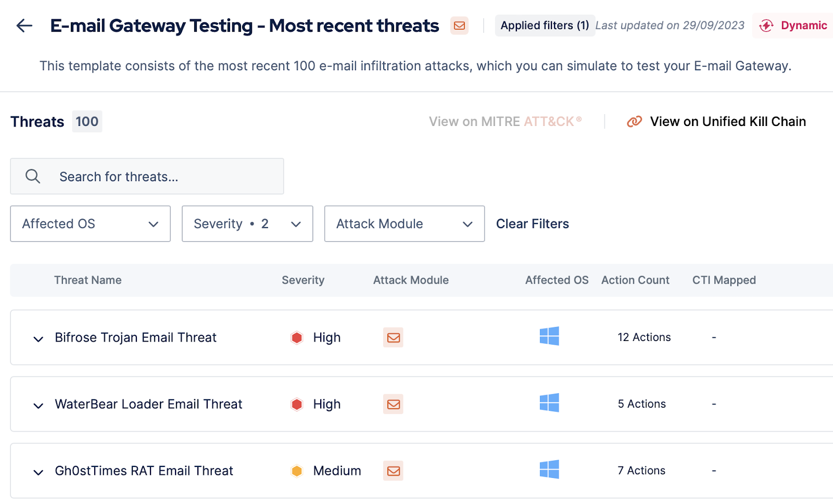
Task: Click the Applied filters (1) button
Action: (545, 26)
